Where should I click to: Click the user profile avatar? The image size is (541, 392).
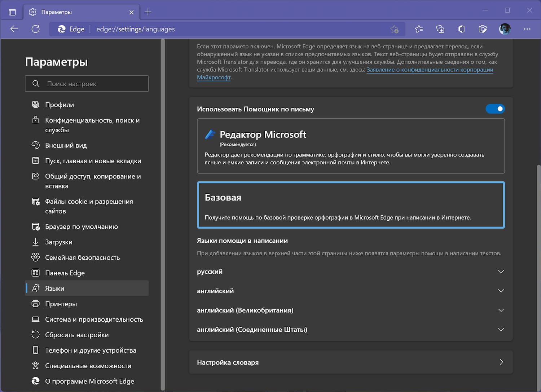click(x=505, y=29)
